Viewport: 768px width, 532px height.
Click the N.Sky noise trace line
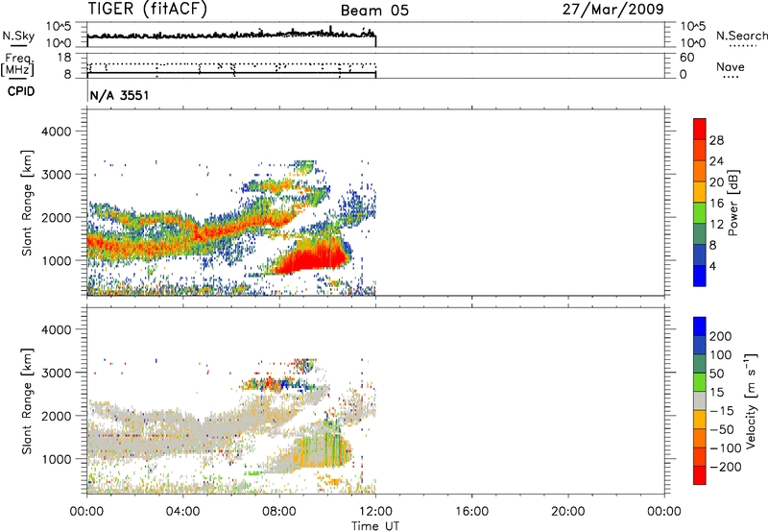coord(231,36)
